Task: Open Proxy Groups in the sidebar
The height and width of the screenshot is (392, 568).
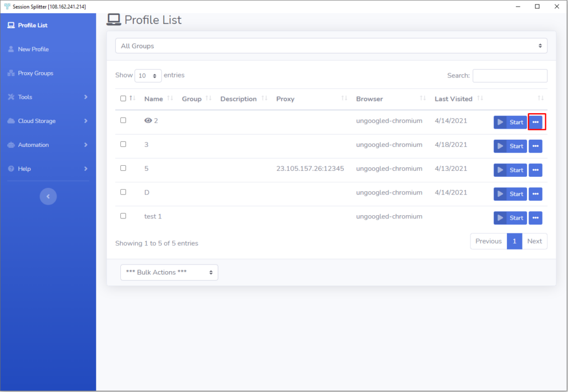Action: tap(31, 73)
